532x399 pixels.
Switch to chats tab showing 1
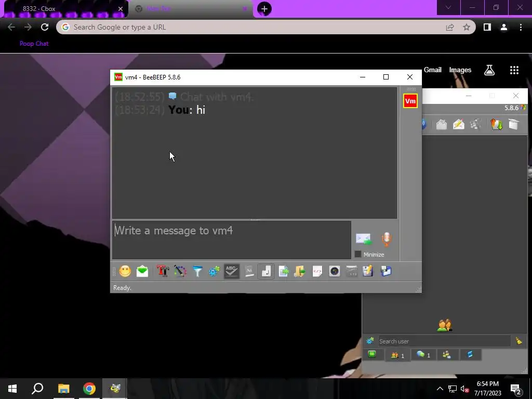tap(423, 354)
